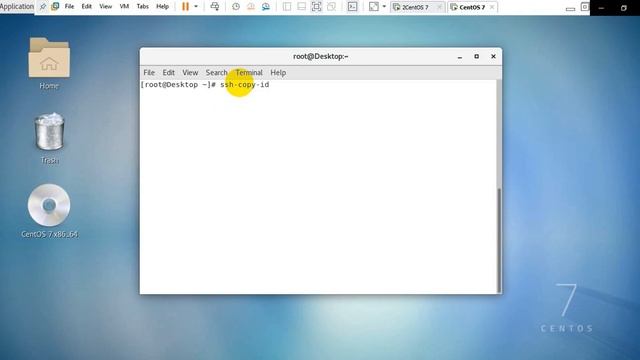The image size is (640, 360).
Task: Open the VMware Edit menu
Action: pos(87,7)
